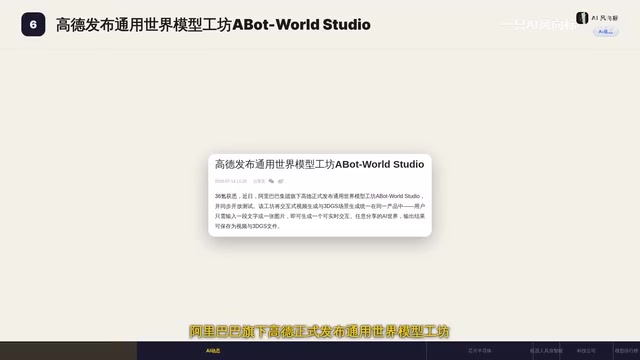Click the page heading 高德发布通用世界模型工坊ABot-World Studio
Image resolution: width=640 pixels, height=360 pixels.
[x=213, y=24]
